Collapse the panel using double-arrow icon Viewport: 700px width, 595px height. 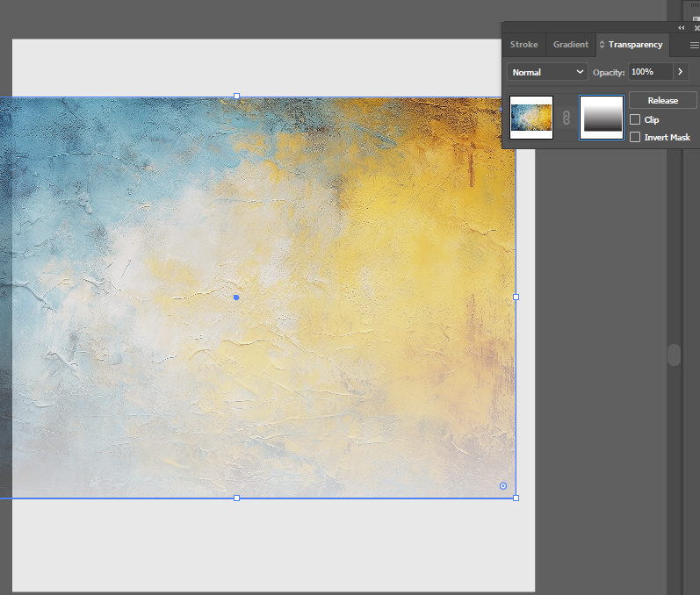click(682, 28)
